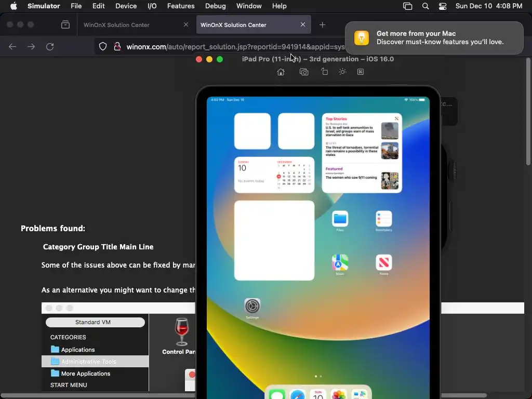Select Applications category folder

pyautogui.click(x=73, y=350)
